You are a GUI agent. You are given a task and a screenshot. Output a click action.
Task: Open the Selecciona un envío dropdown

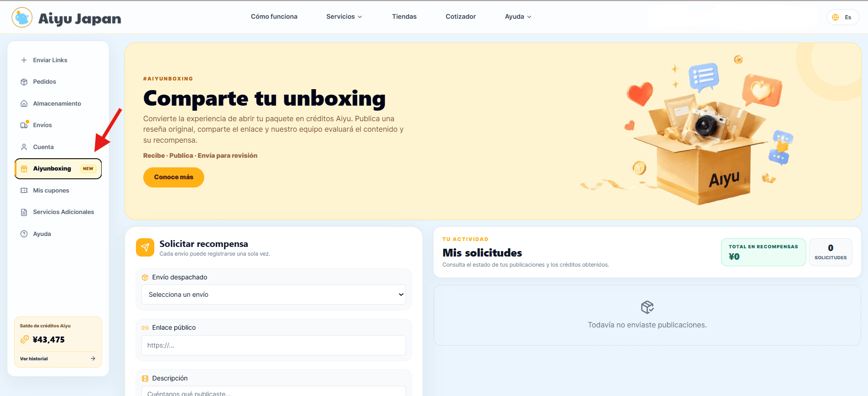click(x=274, y=294)
